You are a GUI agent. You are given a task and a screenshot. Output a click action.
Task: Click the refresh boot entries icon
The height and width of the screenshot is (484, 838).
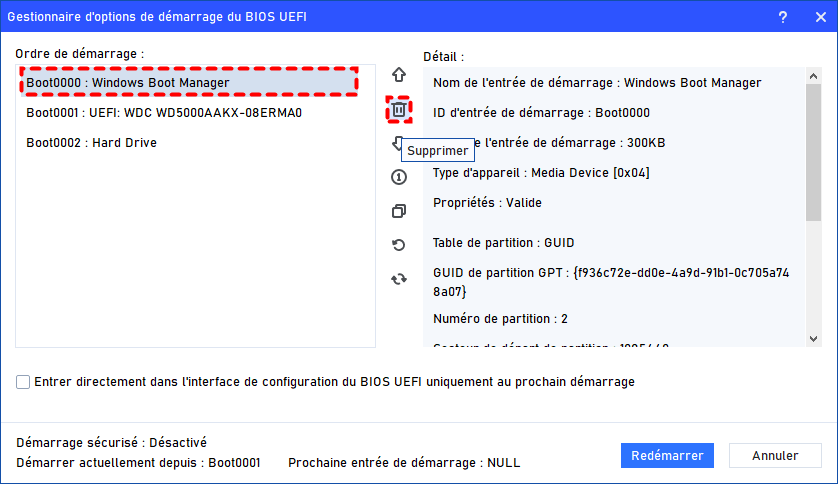point(399,279)
